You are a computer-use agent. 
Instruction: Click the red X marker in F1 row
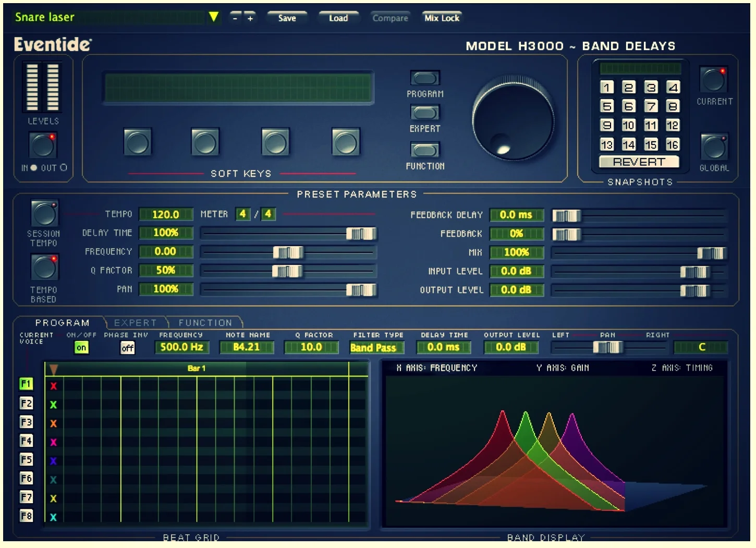pos(53,386)
